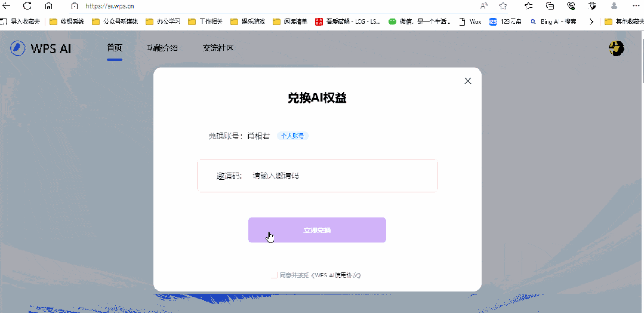This screenshot has width=644, height=313.
Task: Open the read aloud icon
Action: click(x=484, y=6)
